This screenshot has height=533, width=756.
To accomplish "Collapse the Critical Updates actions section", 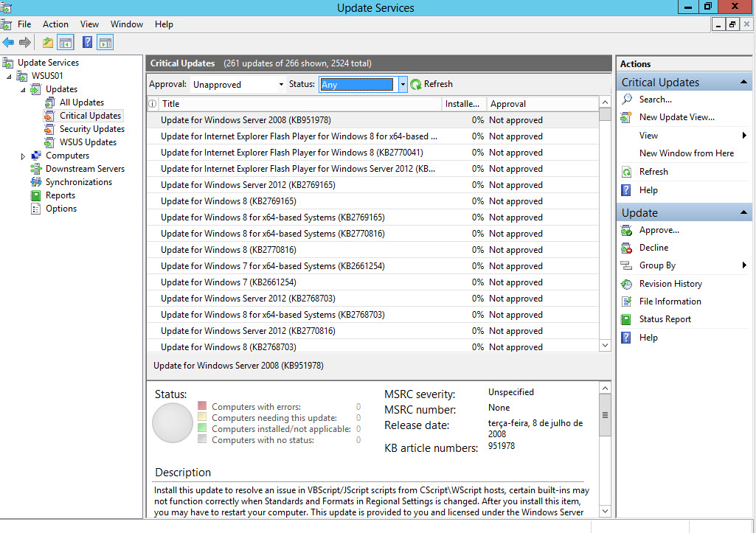I will 743,83.
